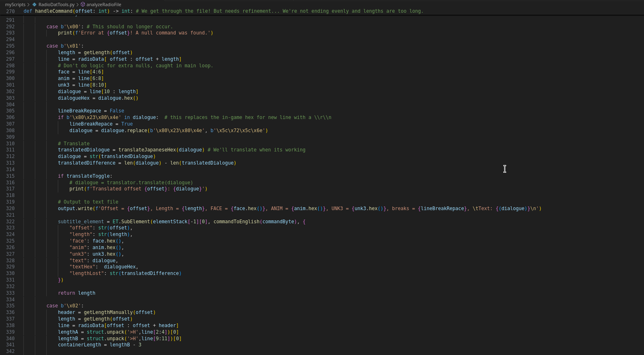
Task: Open the myScripts breadcrumb folder
Action: [15, 5]
